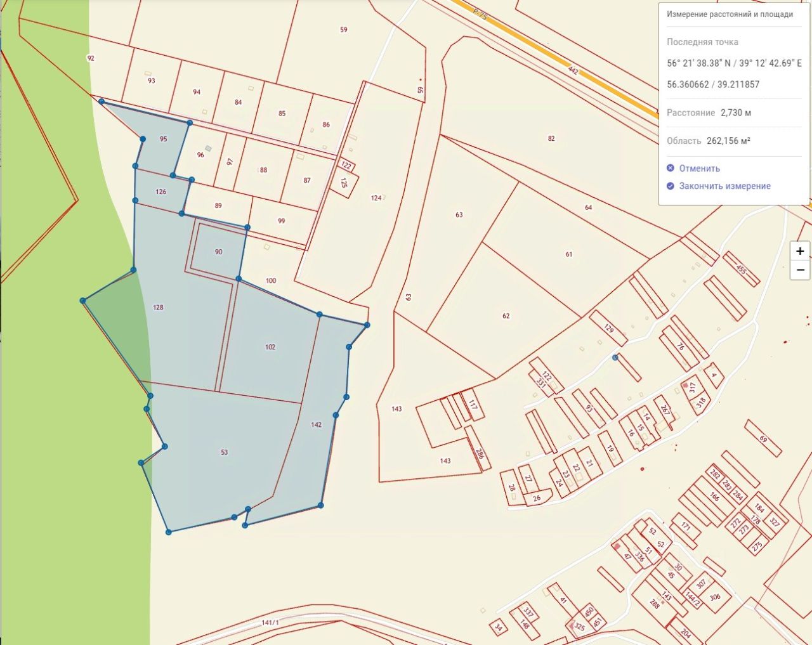Select parcel 128 inside the measured area
This screenshot has height=645, width=812.
(158, 308)
